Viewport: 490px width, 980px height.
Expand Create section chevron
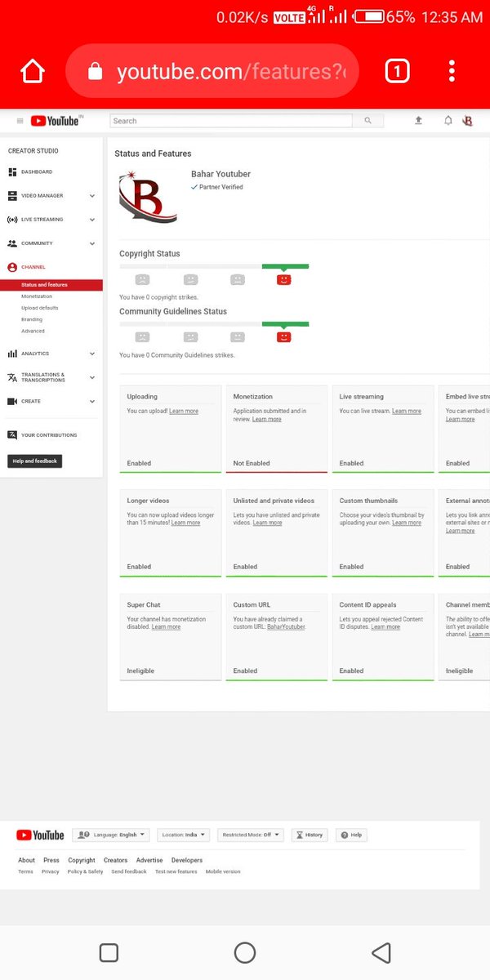[92, 401]
